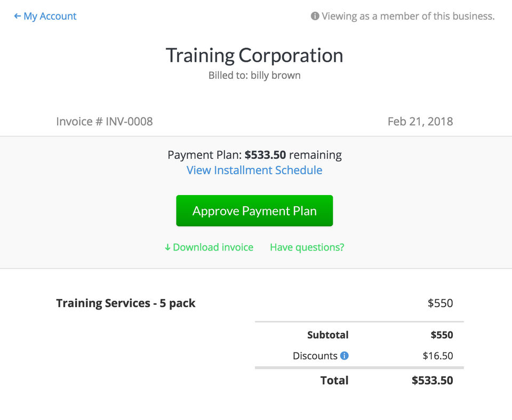
Task: Click the 'Viewing as a member of this business' notice
Action: (x=408, y=17)
